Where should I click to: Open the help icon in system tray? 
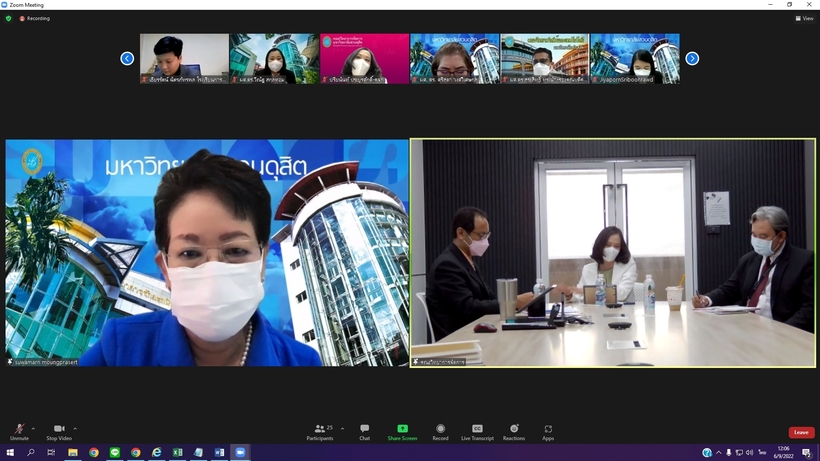(x=707, y=453)
